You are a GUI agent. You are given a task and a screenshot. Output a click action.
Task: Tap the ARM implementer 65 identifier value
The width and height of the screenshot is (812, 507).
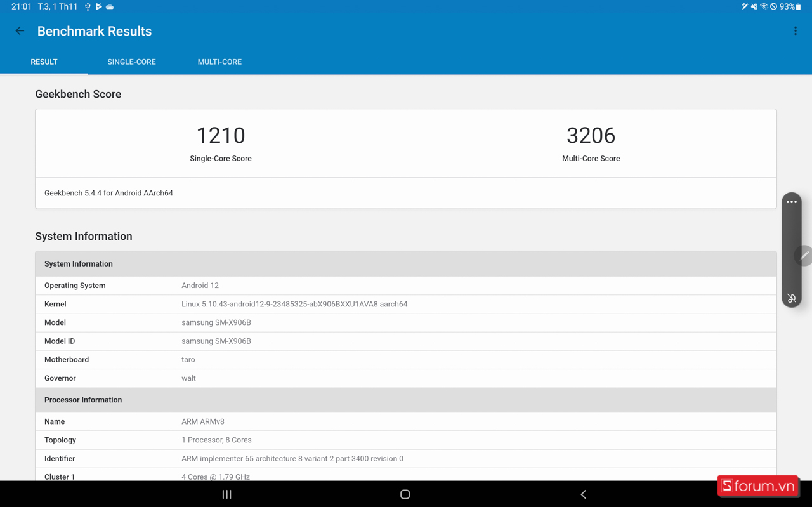292,458
